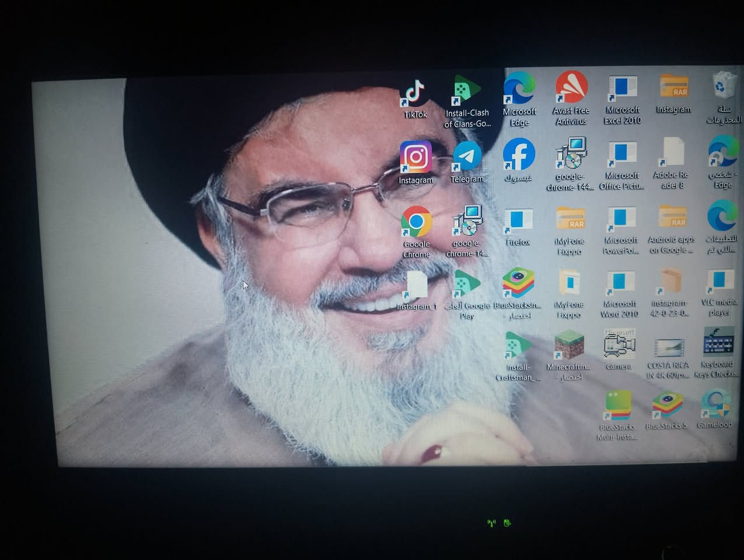Image resolution: width=744 pixels, height=560 pixels.
Task: Open the Adobe Reader 8 shortcut
Action: 672,153
